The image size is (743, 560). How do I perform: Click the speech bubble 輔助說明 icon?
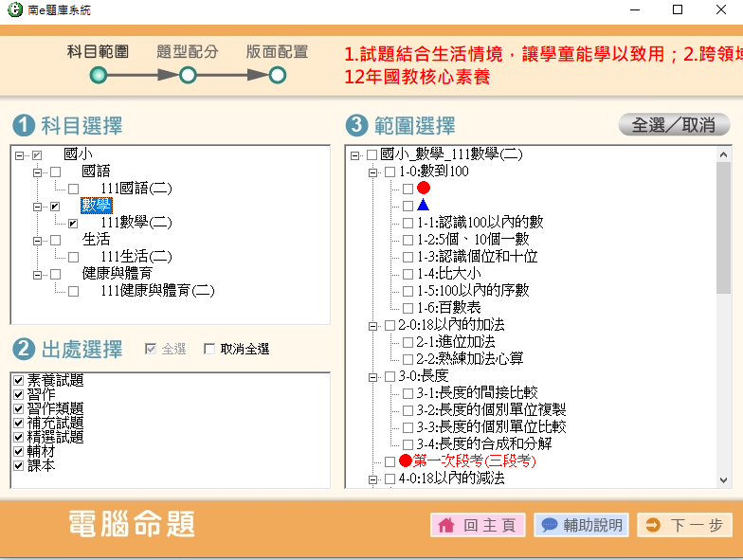(549, 525)
